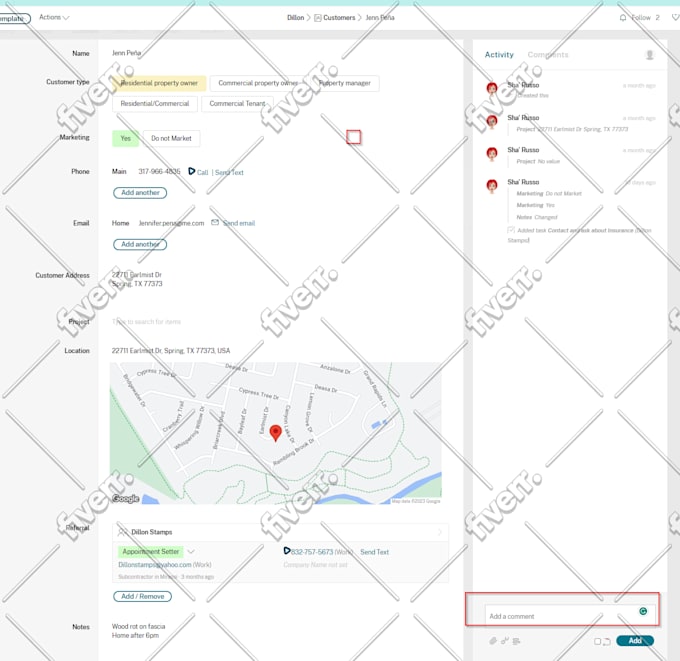Select Property manager customer type
680x661 pixels.
(x=345, y=83)
